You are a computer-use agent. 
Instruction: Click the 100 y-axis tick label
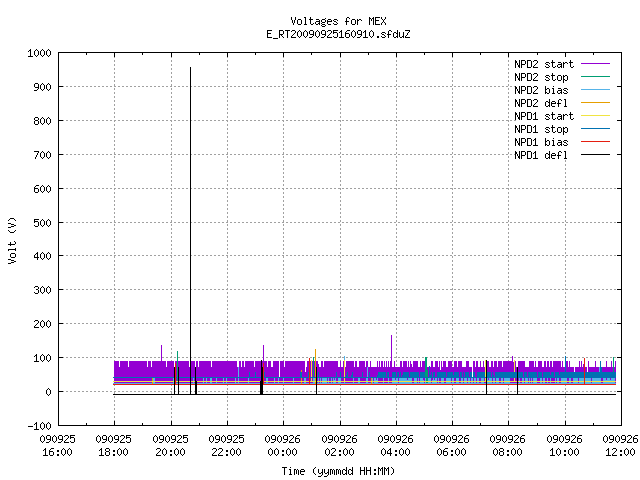42,358
